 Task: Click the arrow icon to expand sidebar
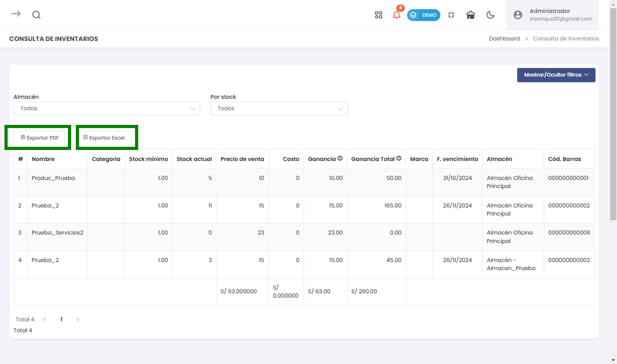coord(16,14)
